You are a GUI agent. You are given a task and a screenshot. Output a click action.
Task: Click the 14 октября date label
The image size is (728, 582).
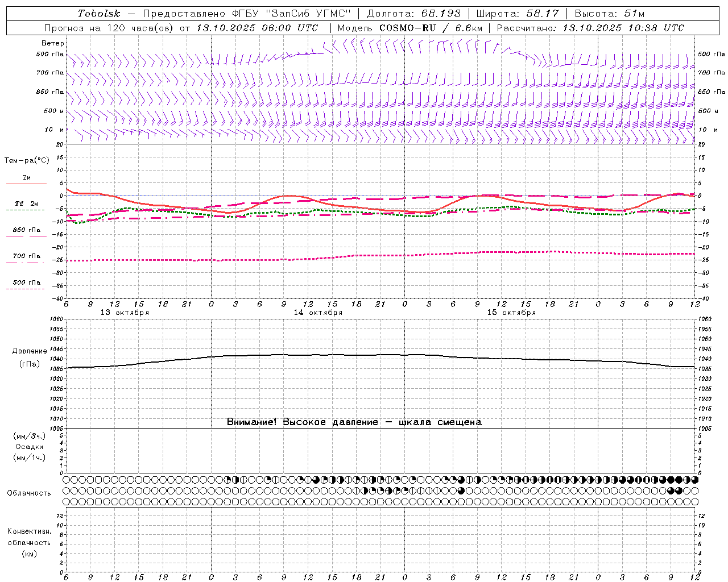coord(318,313)
